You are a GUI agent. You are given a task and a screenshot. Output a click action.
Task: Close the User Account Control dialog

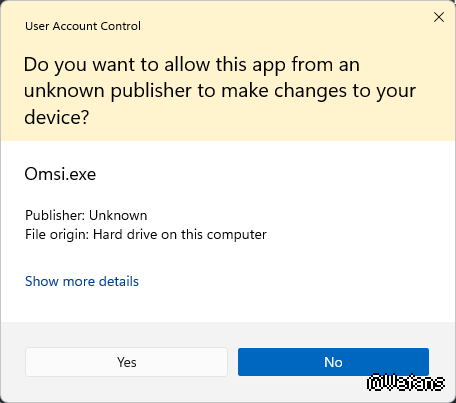coord(439,17)
